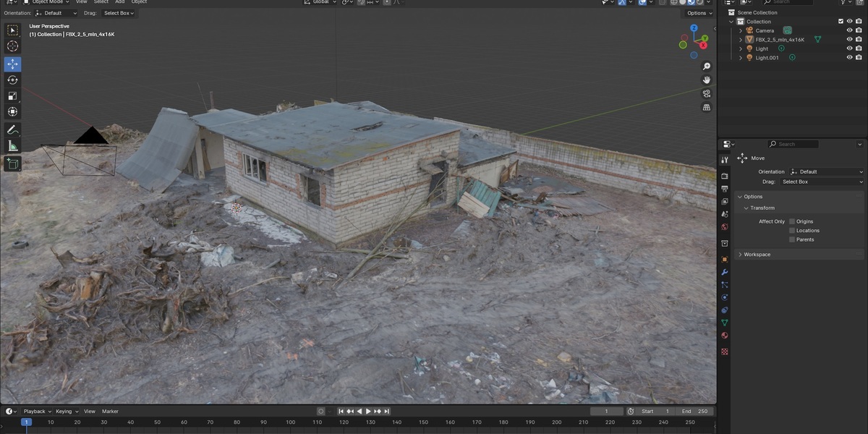The height and width of the screenshot is (434, 868).
Task: Select the Add Cube tool
Action: point(12,164)
